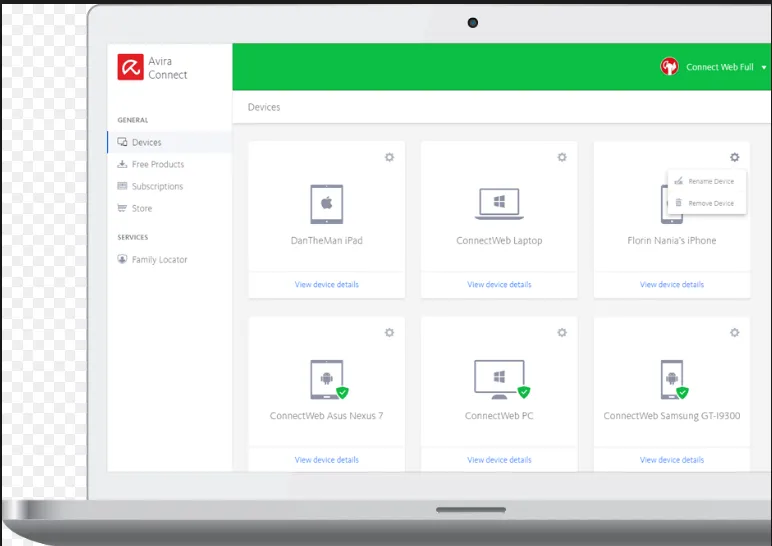Click the Devices sidebar icon
The height and width of the screenshot is (546, 772).
click(x=122, y=142)
